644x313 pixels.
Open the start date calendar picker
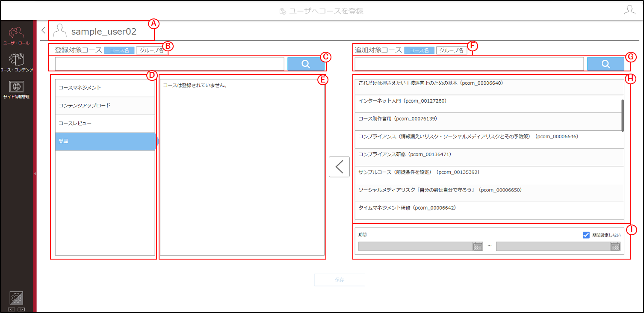[478, 246]
